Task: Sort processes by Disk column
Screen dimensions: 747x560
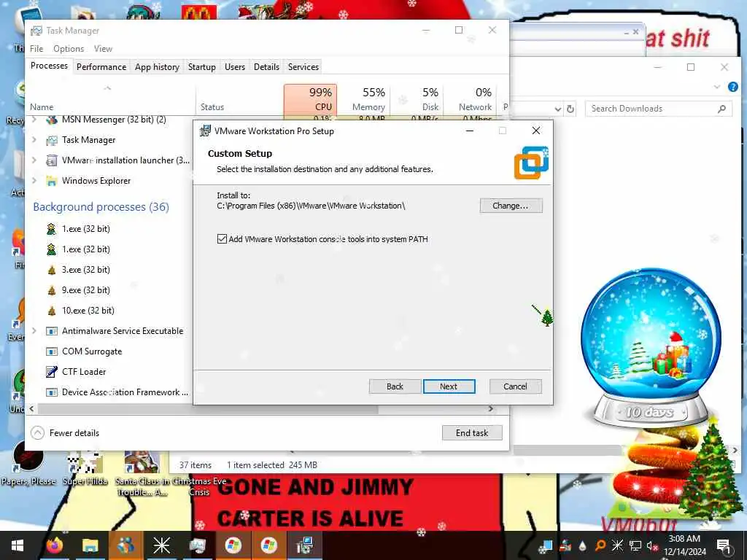Action: 417,99
